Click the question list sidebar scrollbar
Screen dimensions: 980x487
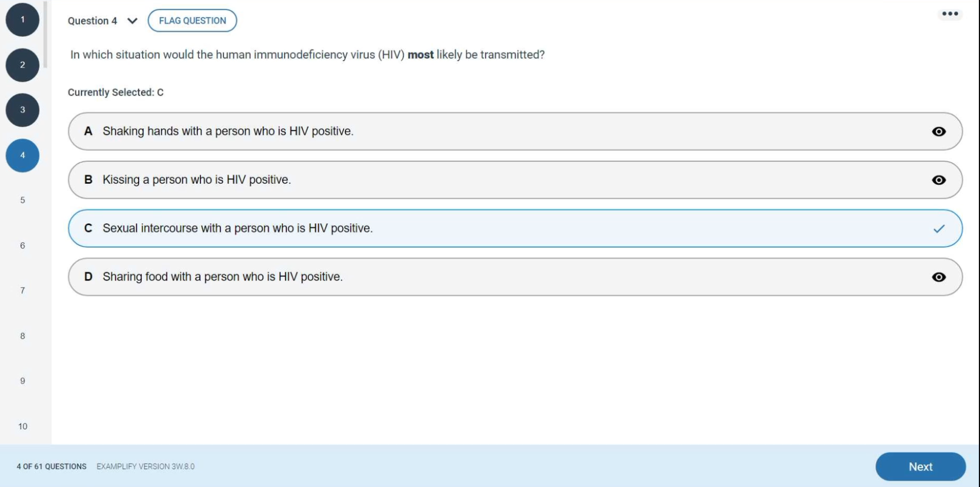click(45, 34)
